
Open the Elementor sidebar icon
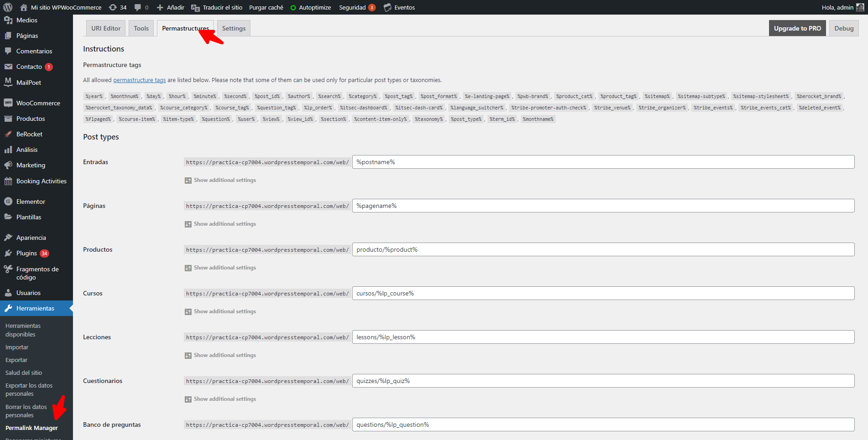point(8,202)
